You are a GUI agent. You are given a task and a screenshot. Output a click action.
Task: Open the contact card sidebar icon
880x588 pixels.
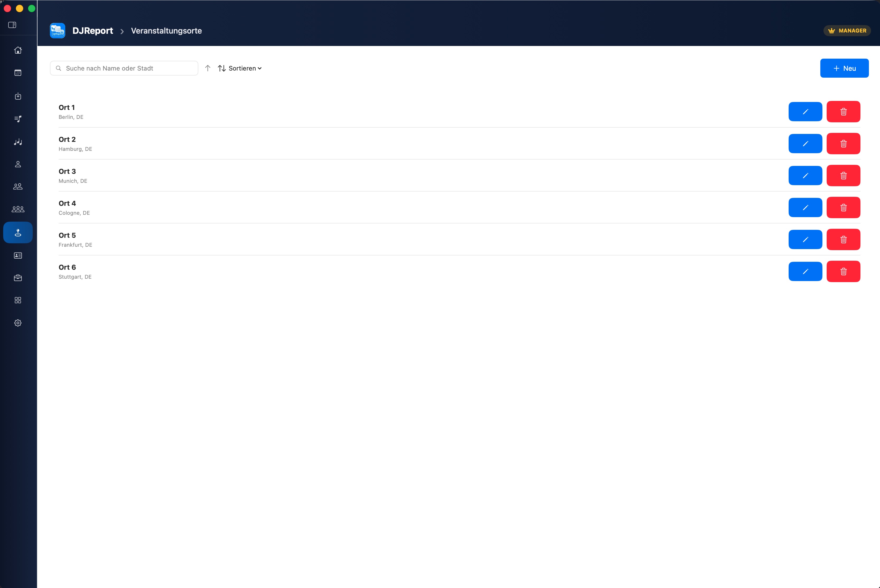coord(18,255)
